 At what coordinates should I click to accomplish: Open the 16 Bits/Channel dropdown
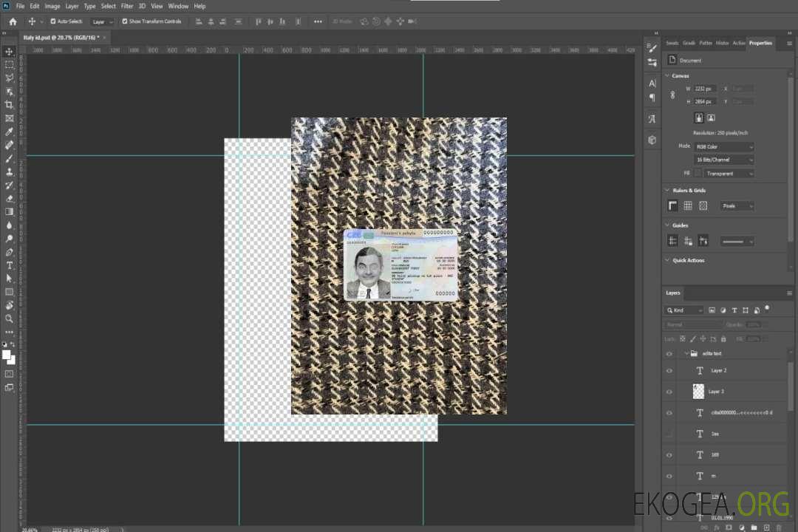coord(724,160)
